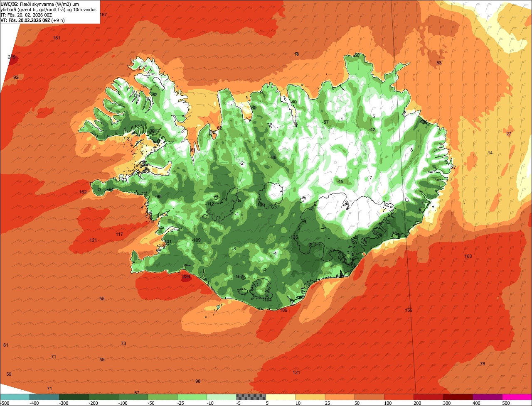The image size is (532, 406).
Task: Click the value 104 near the south coast
Action: point(267,300)
